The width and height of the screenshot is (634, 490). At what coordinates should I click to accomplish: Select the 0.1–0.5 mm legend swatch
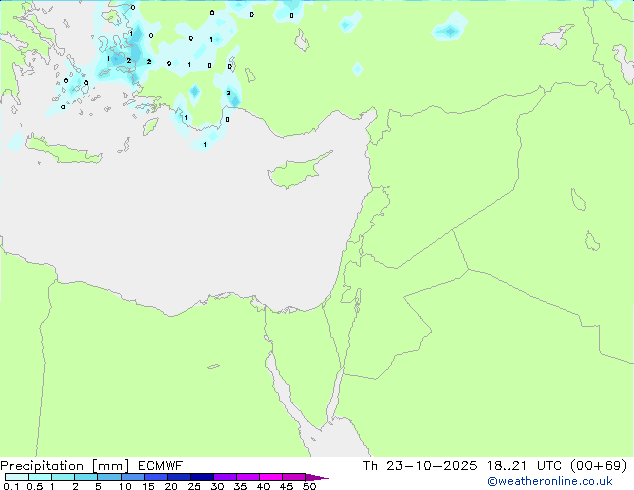(17, 477)
